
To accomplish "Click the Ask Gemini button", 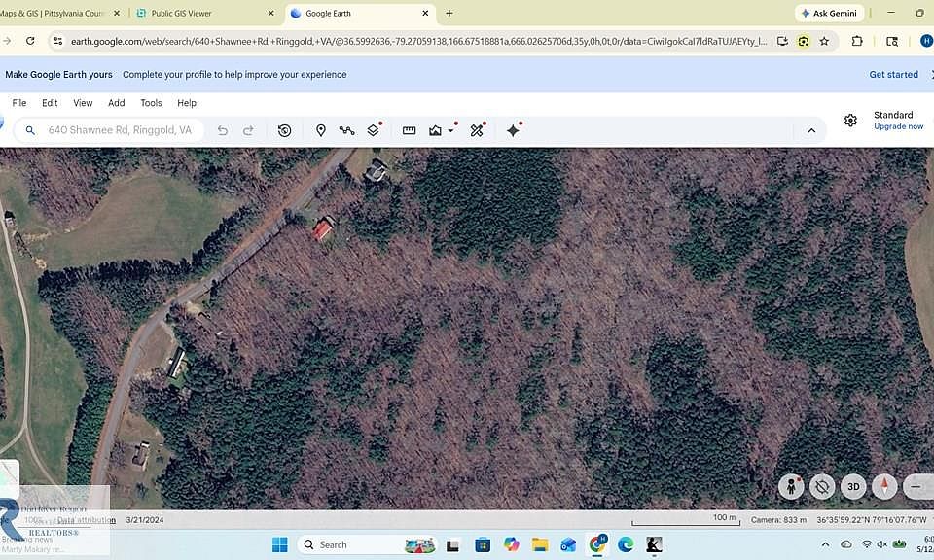I will coord(829,13).
